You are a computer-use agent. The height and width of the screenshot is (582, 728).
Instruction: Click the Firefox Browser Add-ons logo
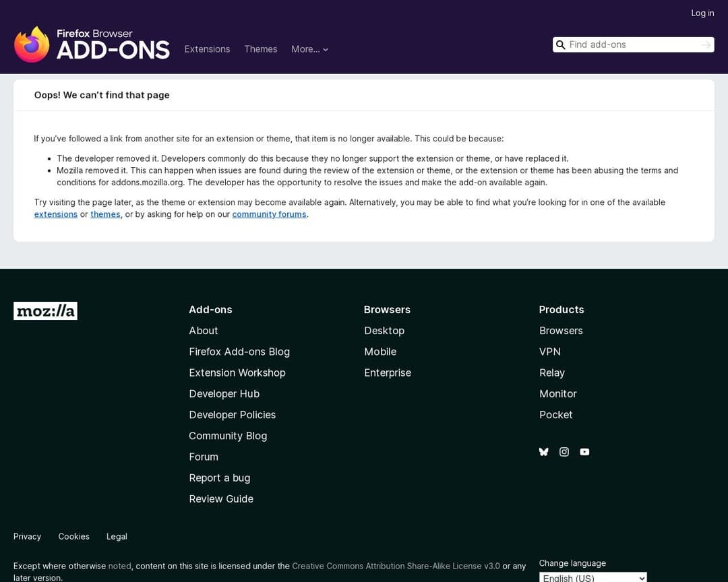pos(92,44)
